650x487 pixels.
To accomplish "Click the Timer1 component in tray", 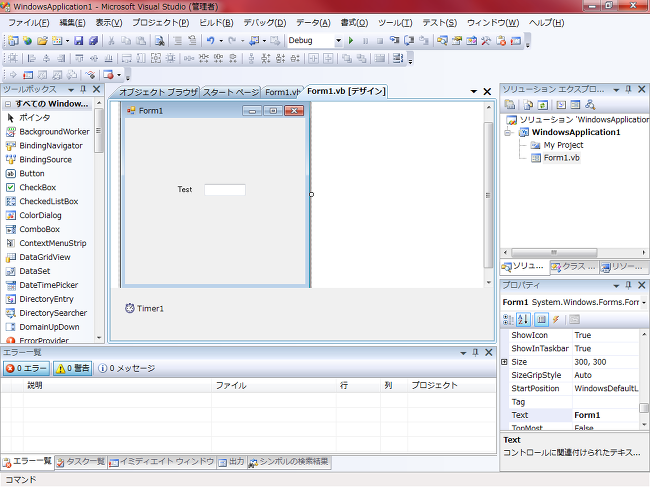I will (144, 308).
